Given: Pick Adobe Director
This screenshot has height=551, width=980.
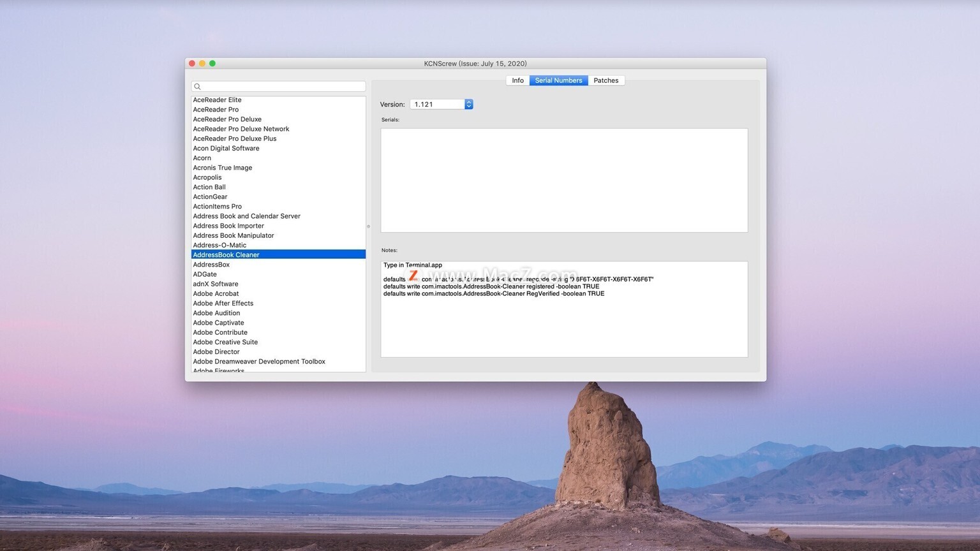Looking at the screenshot, I should click(278, 352).
